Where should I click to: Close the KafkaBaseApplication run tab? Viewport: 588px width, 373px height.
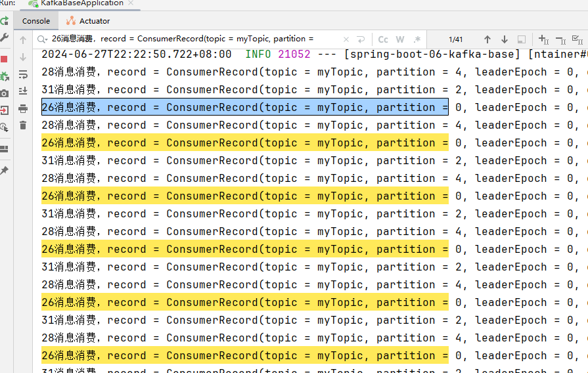[x=131, y=3]
